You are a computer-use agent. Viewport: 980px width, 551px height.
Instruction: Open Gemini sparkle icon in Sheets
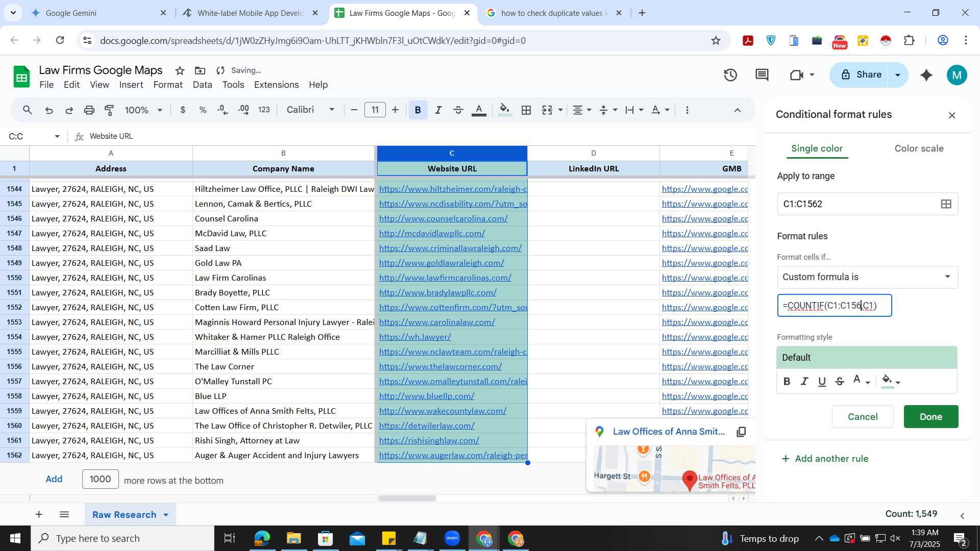point(926,76)
